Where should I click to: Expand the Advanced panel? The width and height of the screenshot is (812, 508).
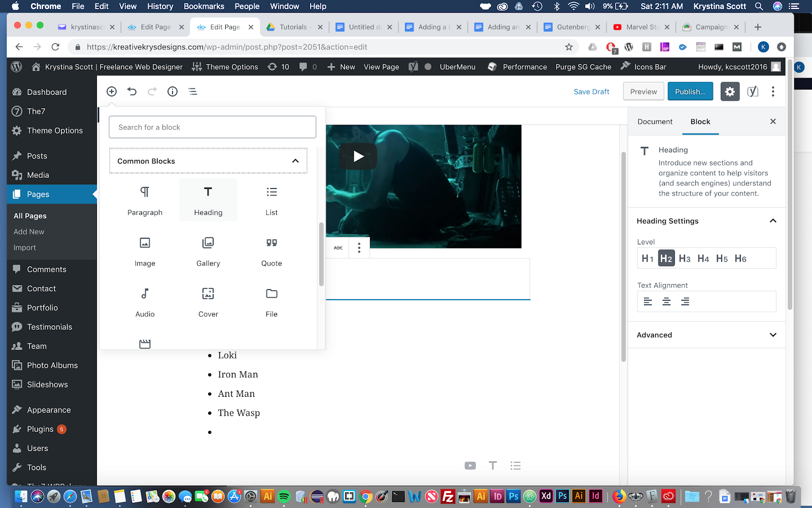[773, 335]
